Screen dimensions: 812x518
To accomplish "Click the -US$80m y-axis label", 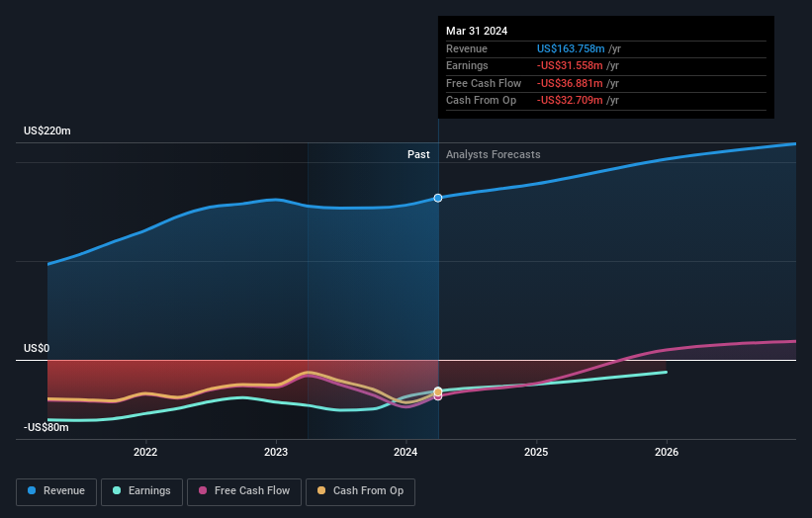I will pos(46,427).
